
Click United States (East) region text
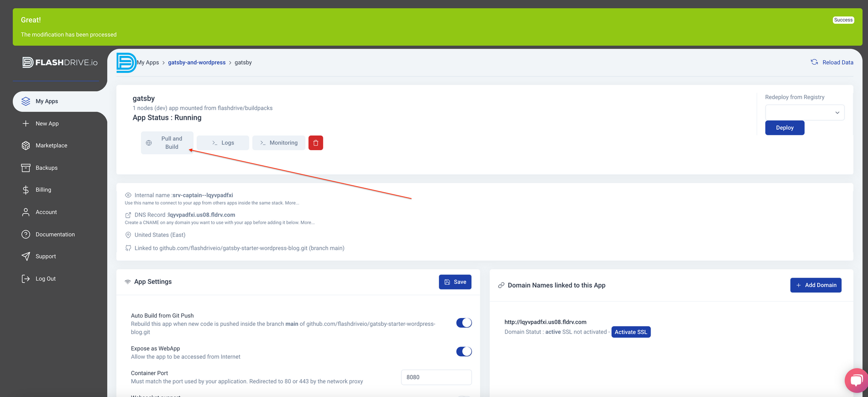pyautogui.click(x=160, y=235)
